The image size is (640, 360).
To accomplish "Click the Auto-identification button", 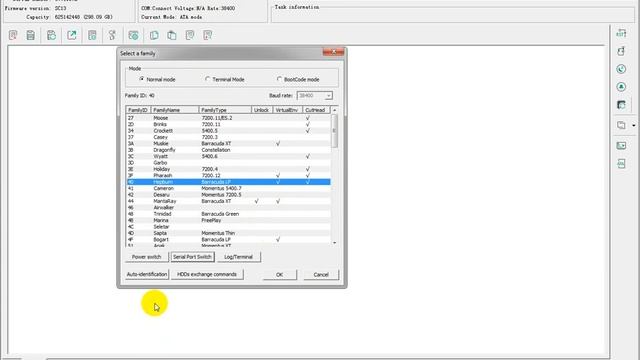I will coord(147,274).
